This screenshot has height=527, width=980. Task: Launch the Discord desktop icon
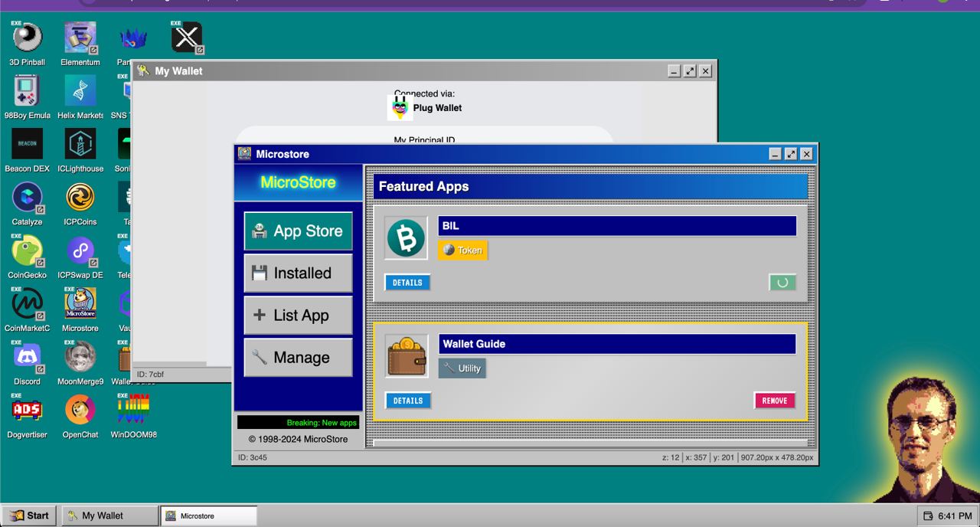click(28, 357)
